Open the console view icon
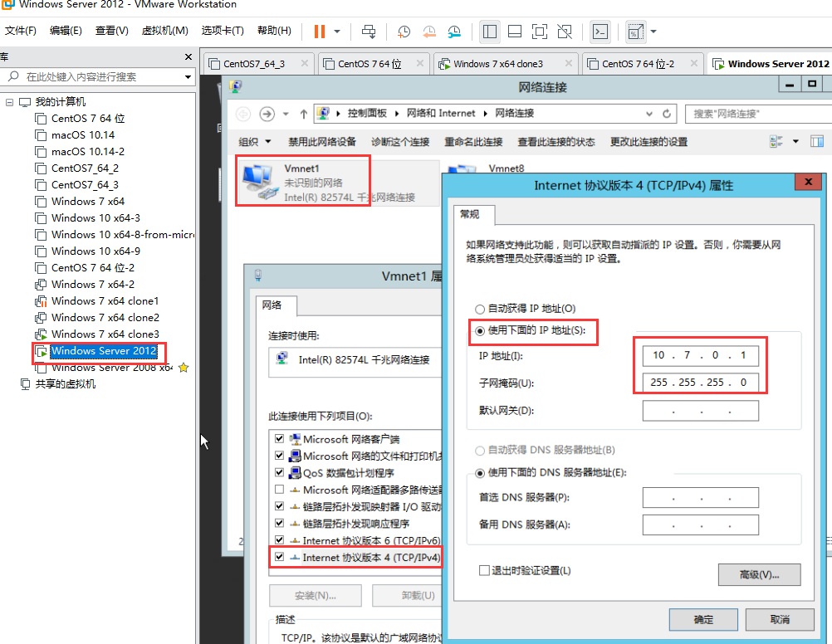This screenshot has height=644, width=832. (x=600, y=32)
